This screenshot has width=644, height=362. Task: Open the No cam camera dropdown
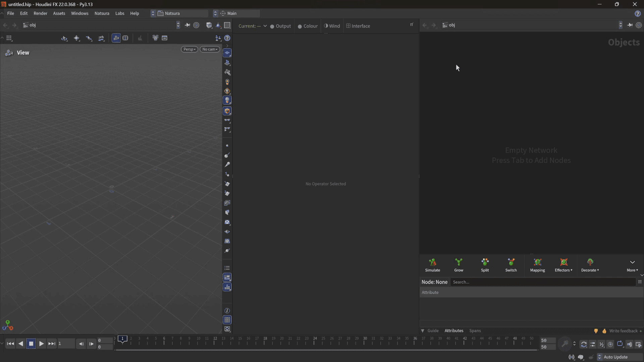210,49
